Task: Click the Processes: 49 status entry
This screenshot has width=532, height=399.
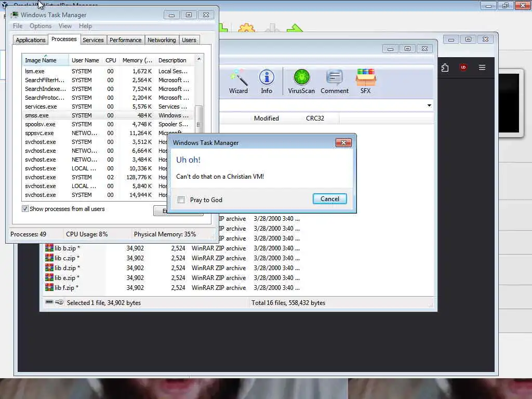Action: 28,234
